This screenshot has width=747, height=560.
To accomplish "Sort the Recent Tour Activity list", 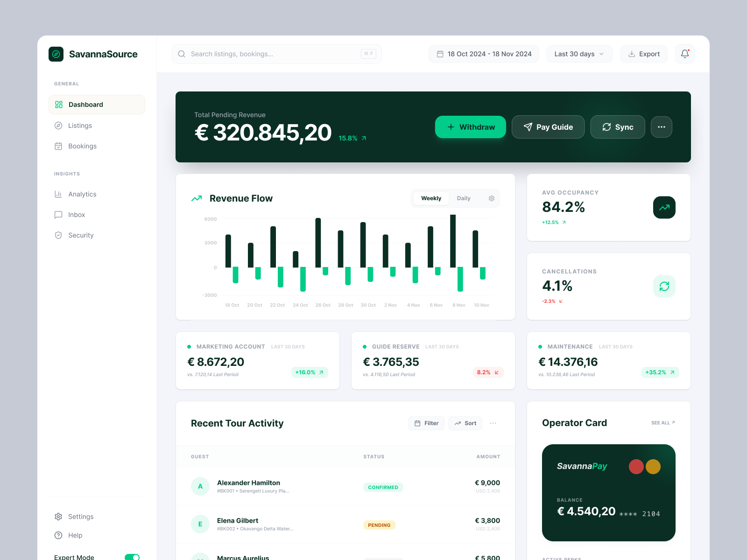I will (465, 423).
